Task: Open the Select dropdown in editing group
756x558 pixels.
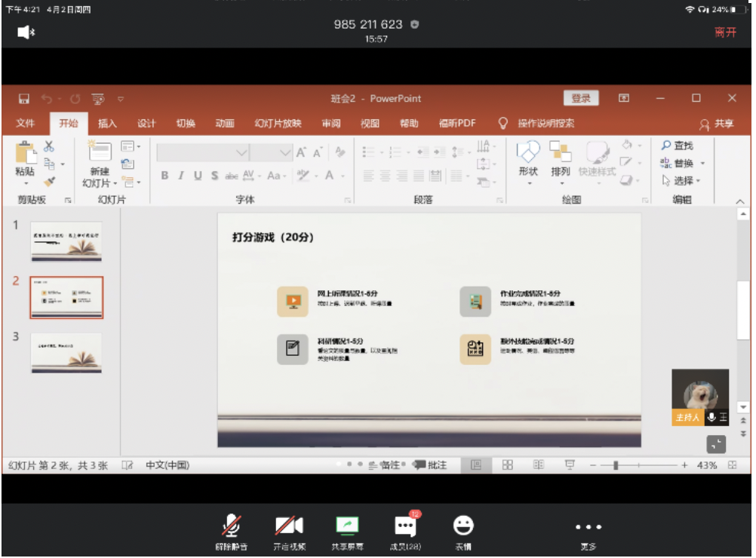Action: click(x=681, y=181)
